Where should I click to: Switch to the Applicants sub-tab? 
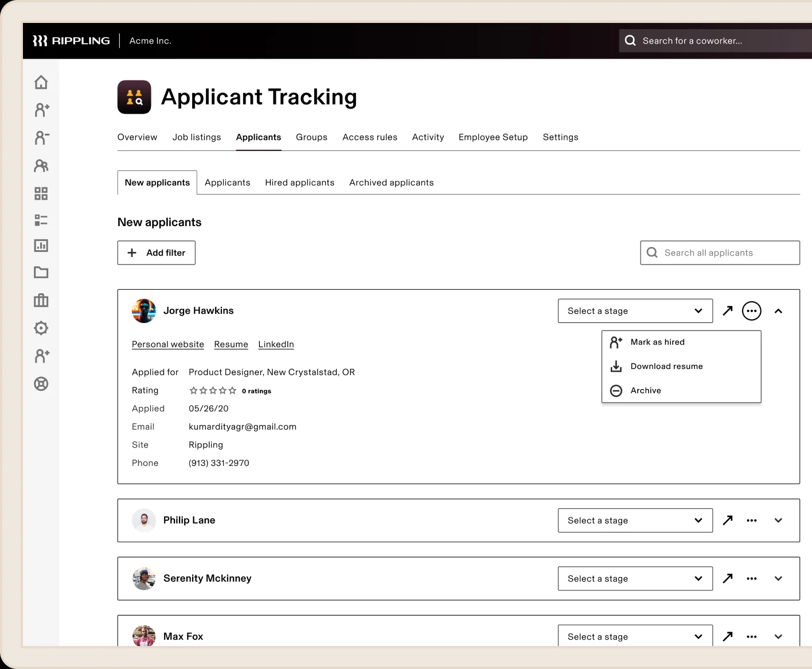coord(227,182)
